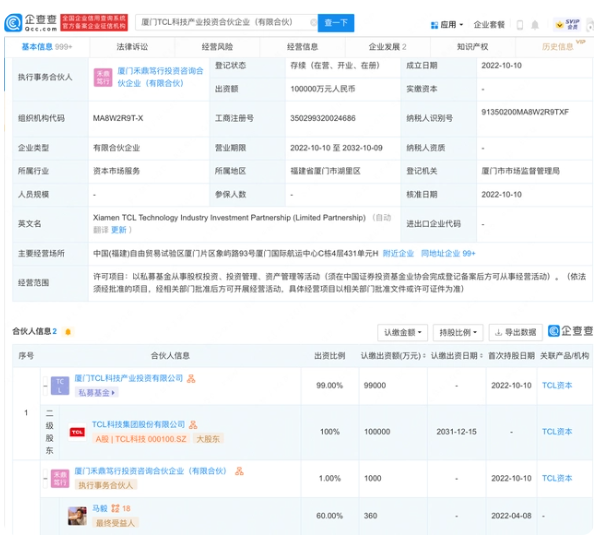Open TCL科技集团股份有限公司 shareholder link
Screen dimensions: 601x541
[138, 424]
